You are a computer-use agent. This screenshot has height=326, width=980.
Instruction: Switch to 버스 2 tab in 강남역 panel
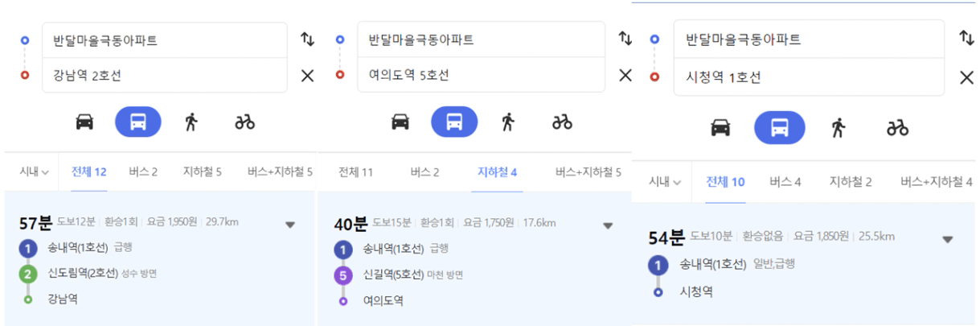click(143, 171)
